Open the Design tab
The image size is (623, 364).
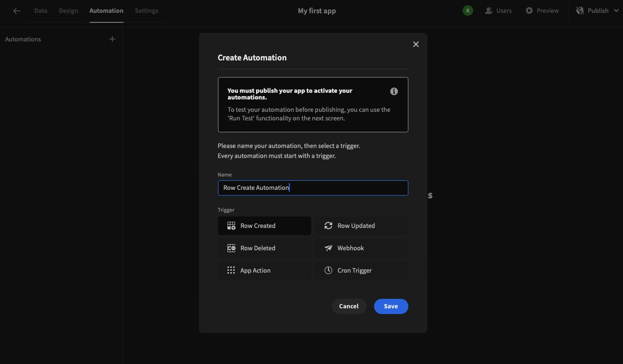pyautogui.click(x=68, y=10)
